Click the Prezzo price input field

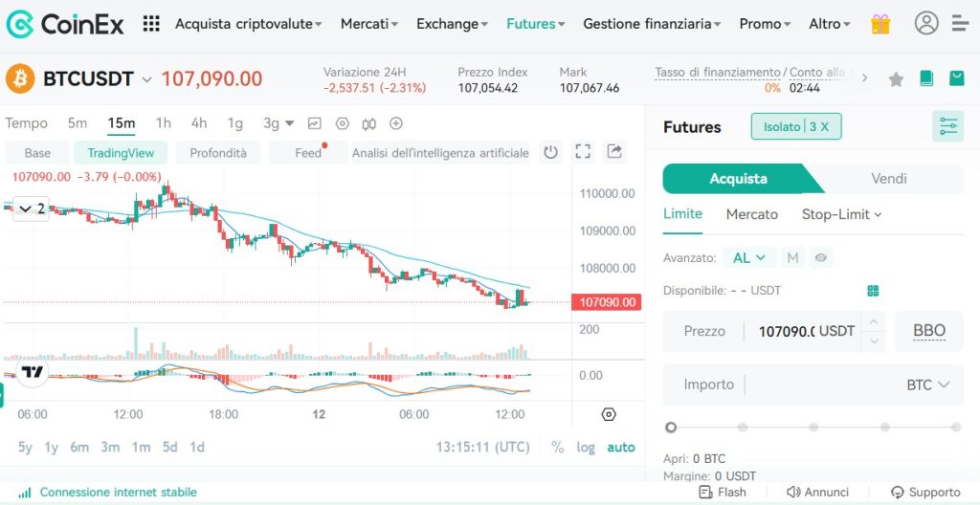(x=785, y=331)
